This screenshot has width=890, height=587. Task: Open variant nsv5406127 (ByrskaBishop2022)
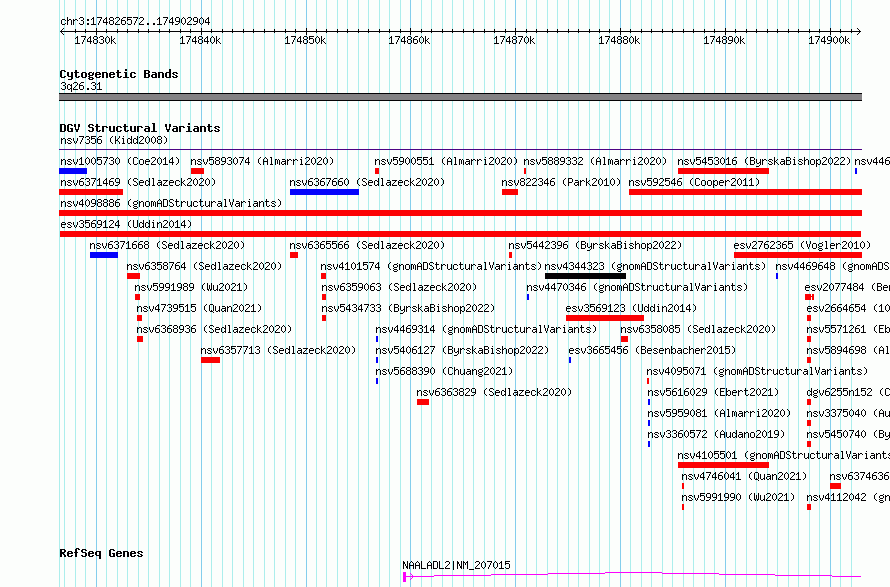(x=462, y=350)
